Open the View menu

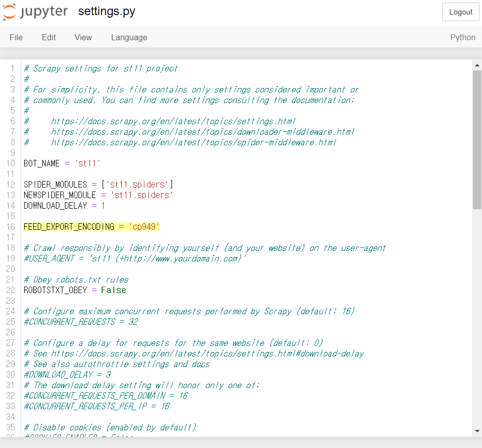point(83,37)
